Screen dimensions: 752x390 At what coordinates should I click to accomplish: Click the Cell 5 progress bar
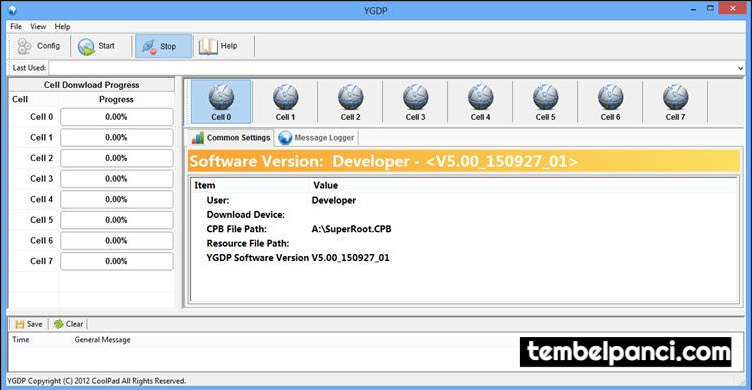(x=117, y=220)
